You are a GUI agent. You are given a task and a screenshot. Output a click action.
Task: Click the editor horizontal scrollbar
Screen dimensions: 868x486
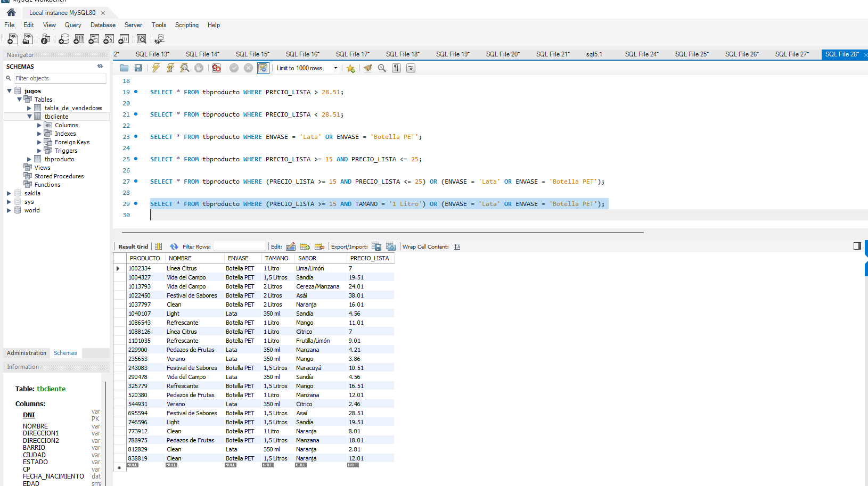coord(382,233)
